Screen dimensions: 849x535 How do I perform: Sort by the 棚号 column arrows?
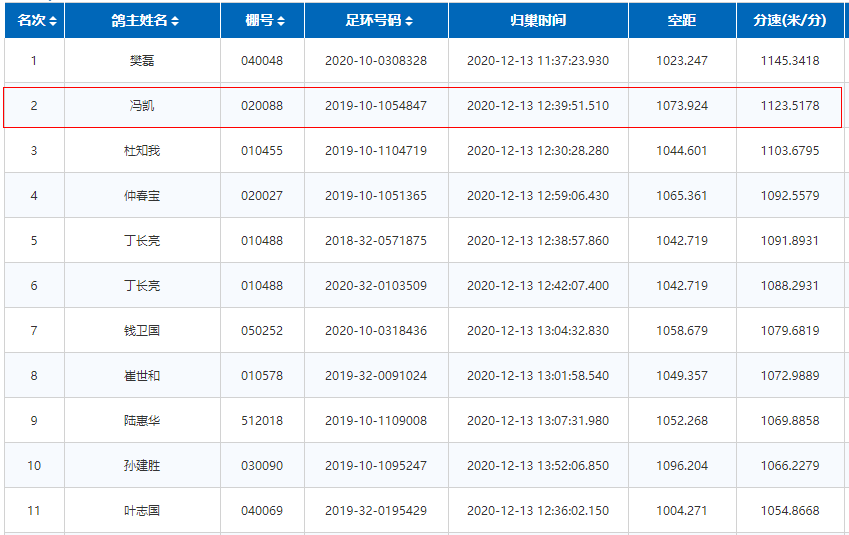(280, 21)
